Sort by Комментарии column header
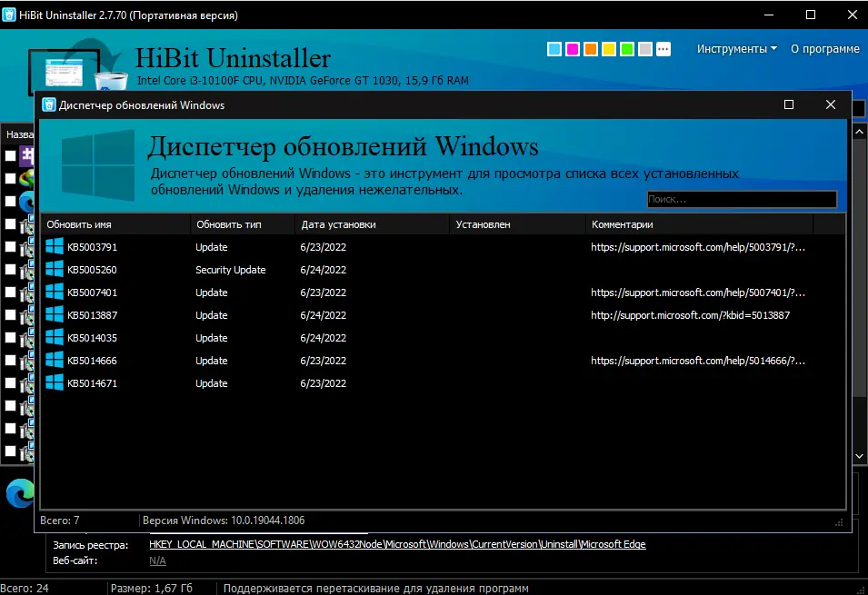Image resolution: width=868 pixels, height=595 pixels. coord(699,224)
